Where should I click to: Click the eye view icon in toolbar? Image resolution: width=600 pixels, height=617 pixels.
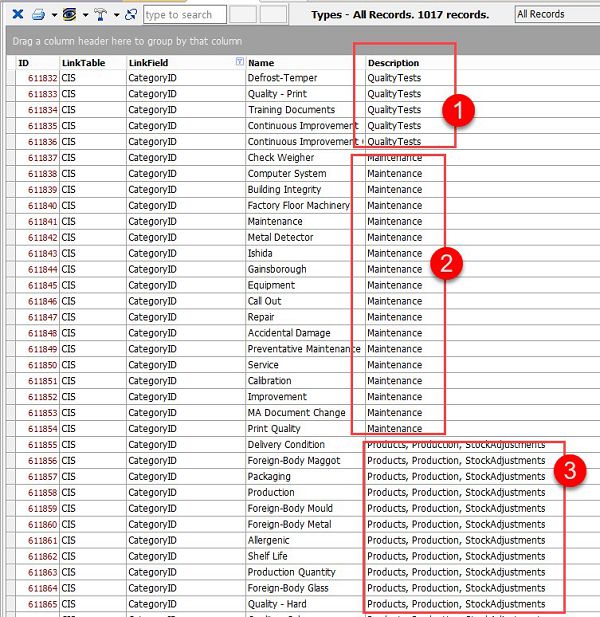click(x=69, y=15)
